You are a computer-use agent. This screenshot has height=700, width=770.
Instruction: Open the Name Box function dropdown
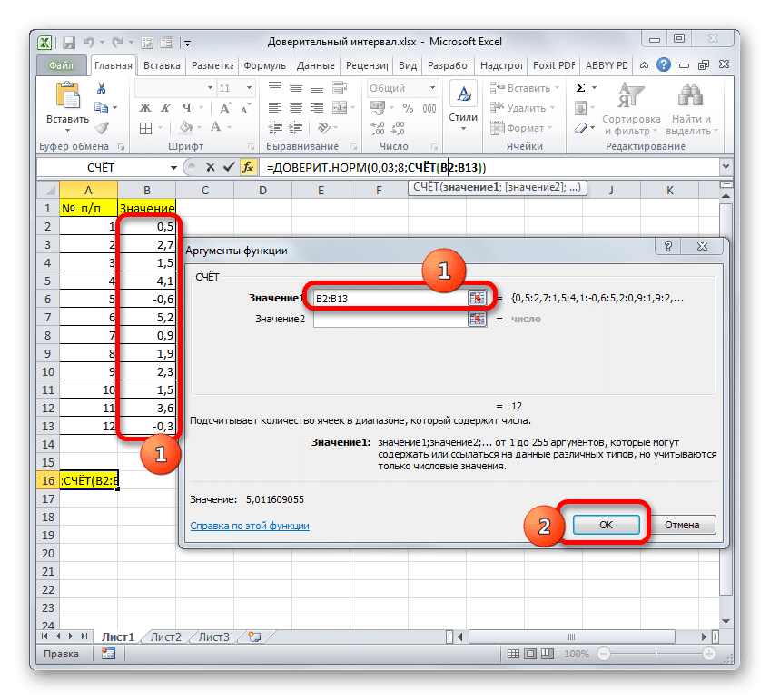click(173, 168)
